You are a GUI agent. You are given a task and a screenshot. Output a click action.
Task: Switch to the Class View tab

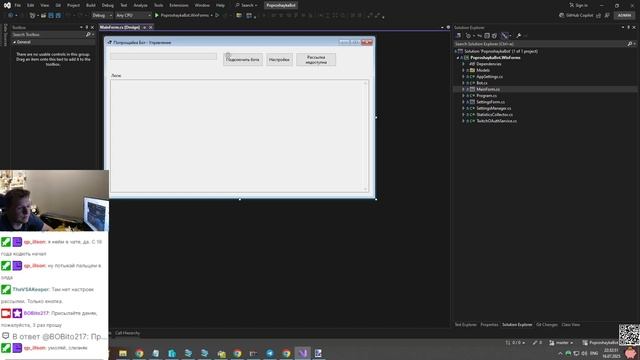point(571,325)
